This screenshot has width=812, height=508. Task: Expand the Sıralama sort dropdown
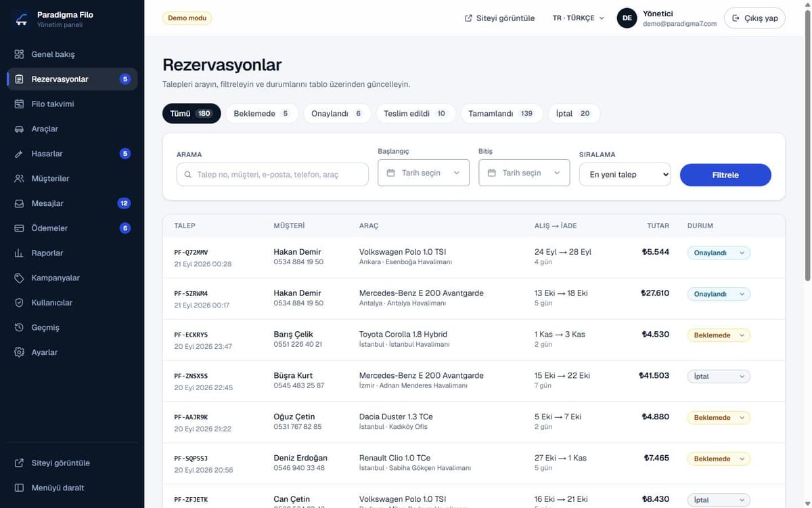[625, 175]
